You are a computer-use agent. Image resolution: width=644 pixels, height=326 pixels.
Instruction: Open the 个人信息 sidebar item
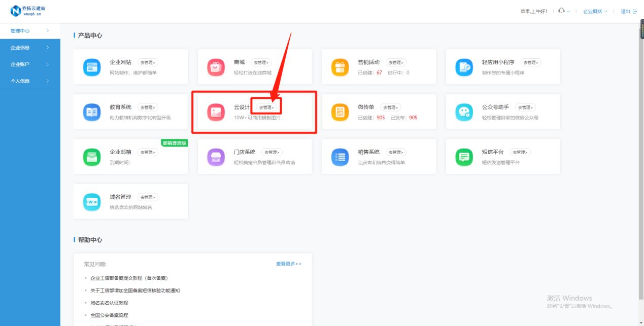(30, 81)
